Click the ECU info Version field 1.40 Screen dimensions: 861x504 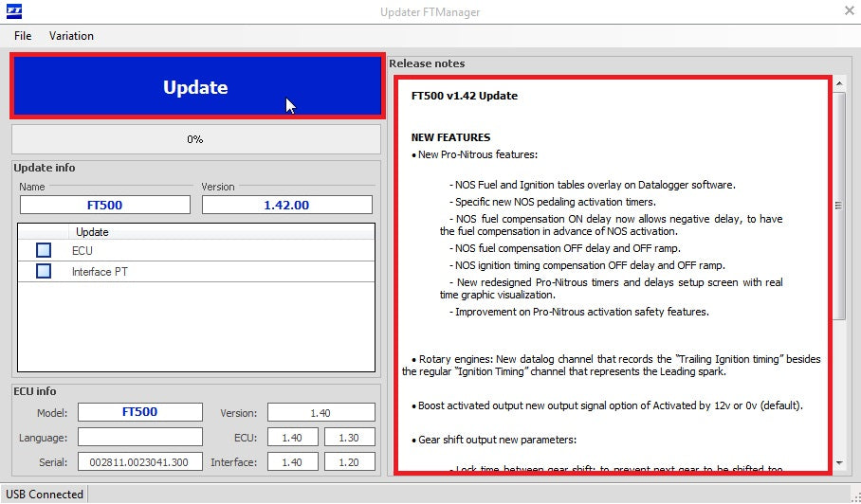pyautogui.click(x=321, y=412)
